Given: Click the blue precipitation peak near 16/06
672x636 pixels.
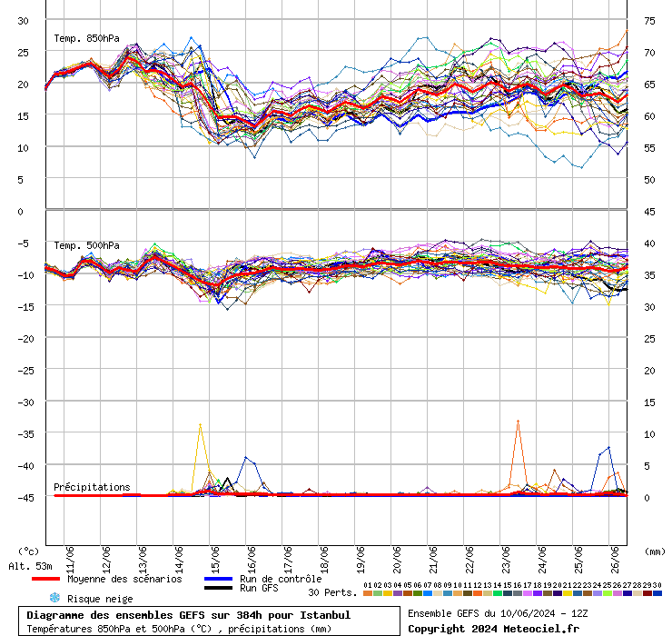Looking at the screenshot, I should pyautogui.click(x=246, y=458).
